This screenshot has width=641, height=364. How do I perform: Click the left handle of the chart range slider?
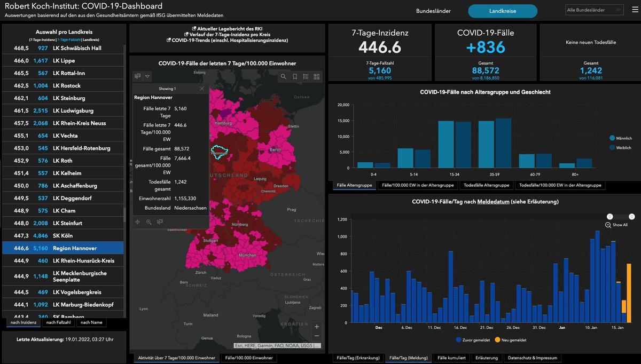[x=609, y=216]
